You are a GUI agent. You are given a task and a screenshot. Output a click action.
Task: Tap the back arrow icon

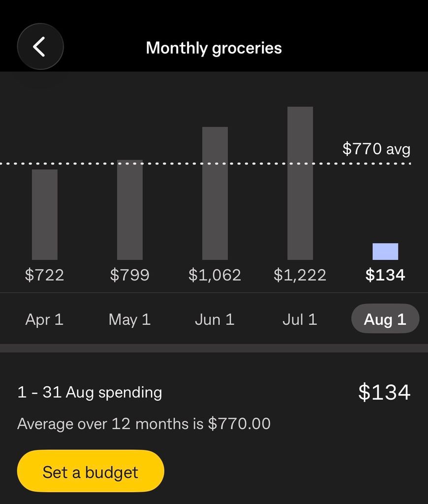tap(40, 47)
